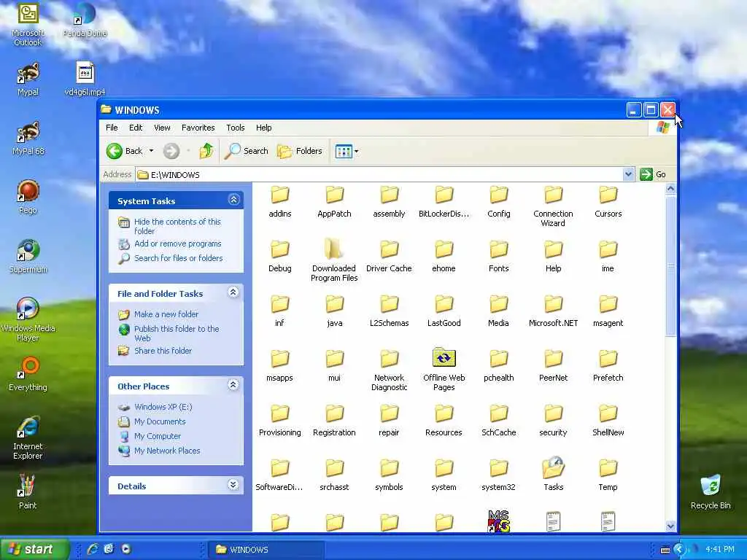Click Make a new folder link
This screenshot has height=560, width=747.
click(x=166, y=314)
